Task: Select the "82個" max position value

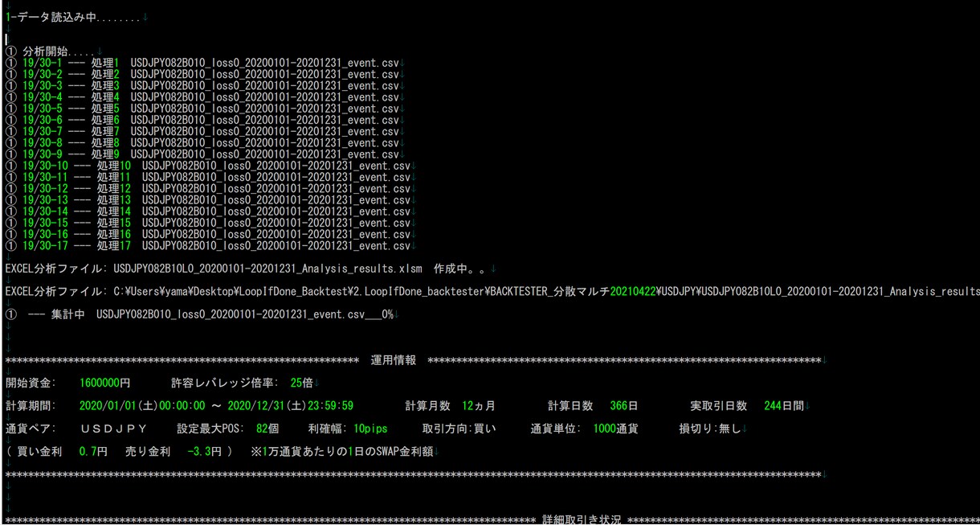Action: [x=267, y=428]
